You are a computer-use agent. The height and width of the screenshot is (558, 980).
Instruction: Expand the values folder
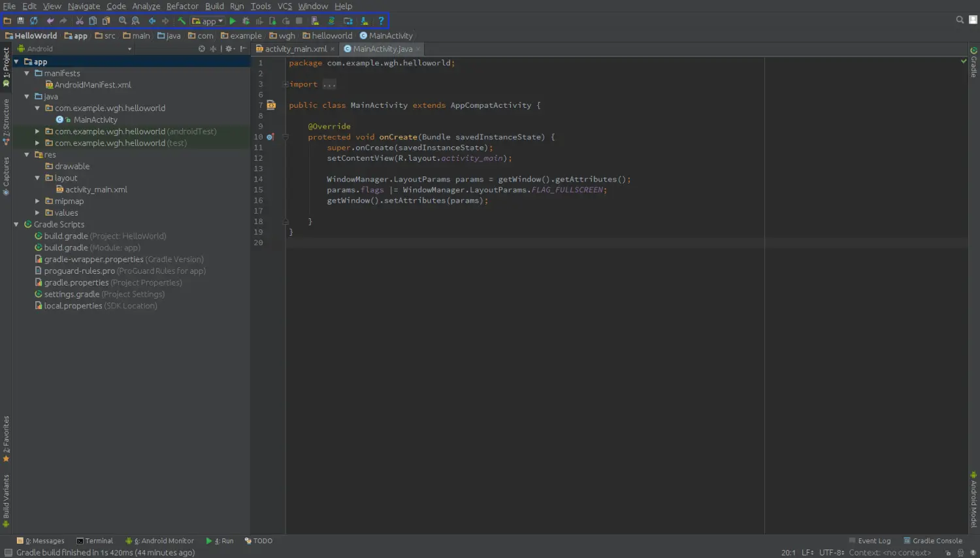[x=37, y=213]
